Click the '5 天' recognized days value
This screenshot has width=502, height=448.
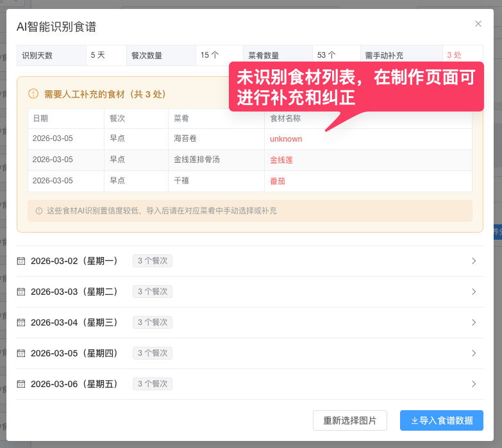point(97,55)
